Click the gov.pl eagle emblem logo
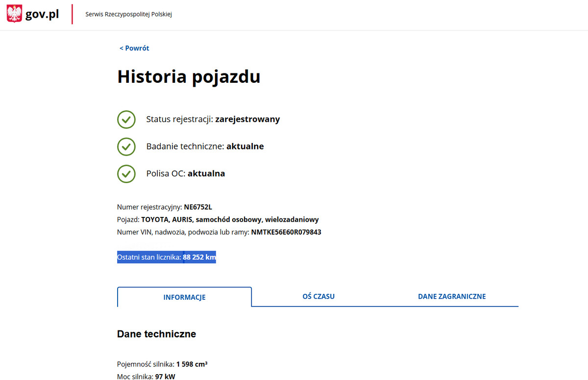Viewport: 588px width, 380px height. coord(15,13)
